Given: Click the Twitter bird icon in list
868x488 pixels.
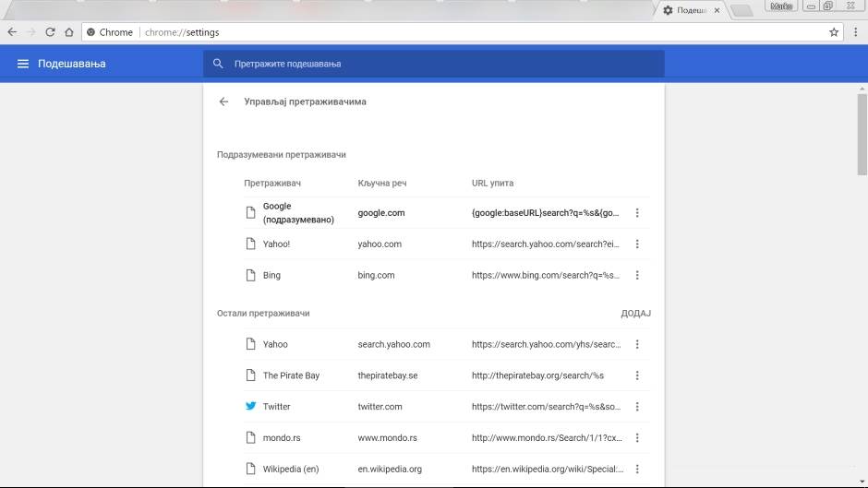Looking at the screenshot, I should tap(250, 406).
